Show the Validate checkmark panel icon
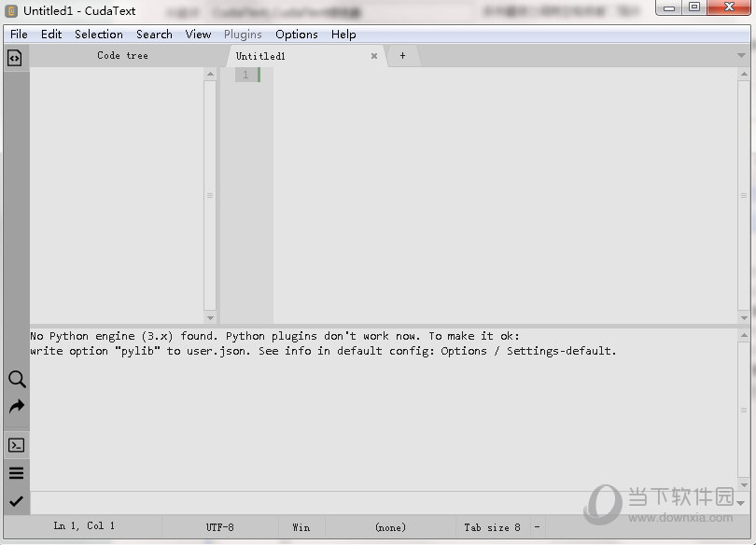This screenshot has width=756, height=545. click(16, 501)
